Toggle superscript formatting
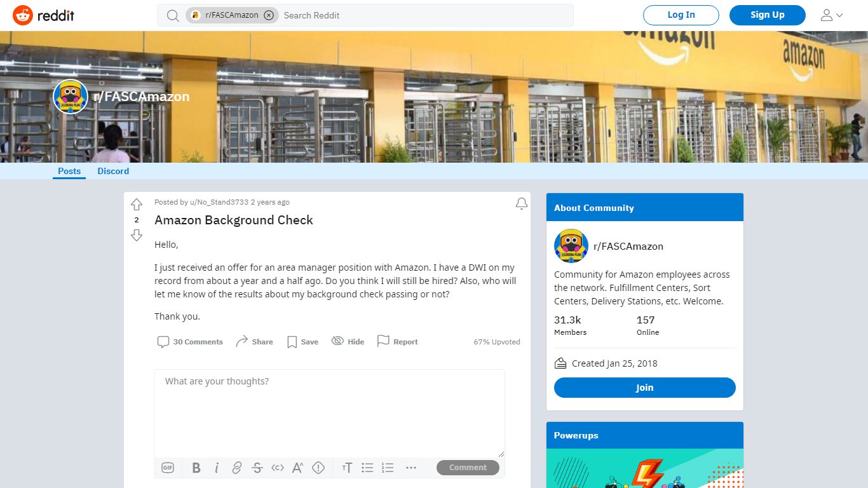Image resolution: width=868 pixels, height=488 pixels. point(298,468)
